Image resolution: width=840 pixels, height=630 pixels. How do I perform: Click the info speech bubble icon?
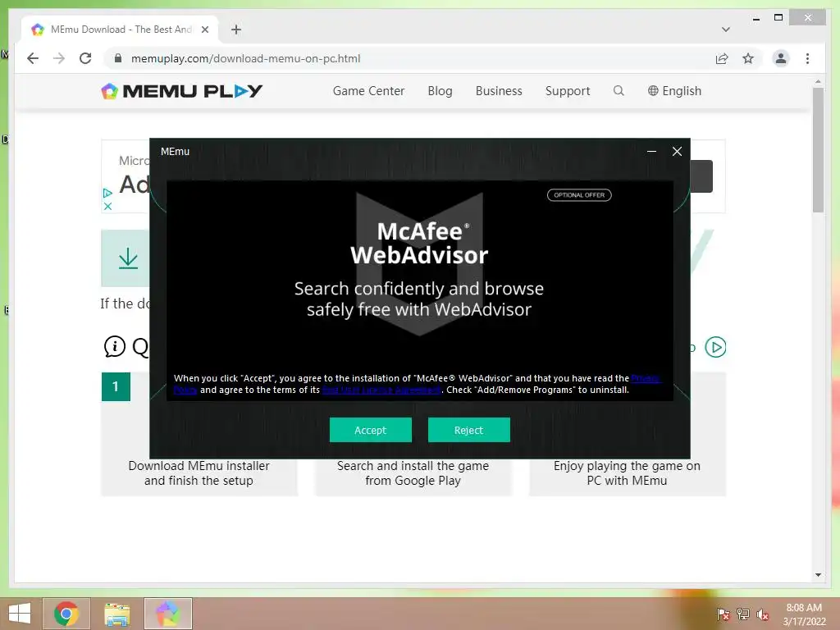(115, 347)
